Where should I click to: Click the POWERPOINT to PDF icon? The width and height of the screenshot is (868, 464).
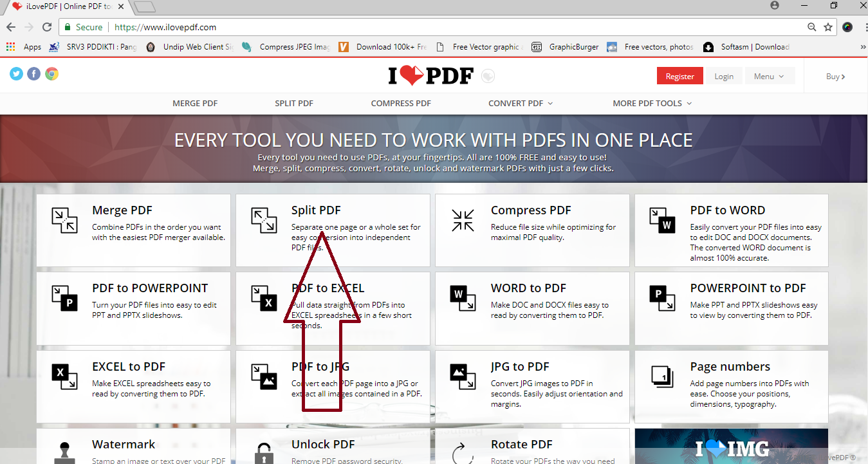(x=662, y=298)
